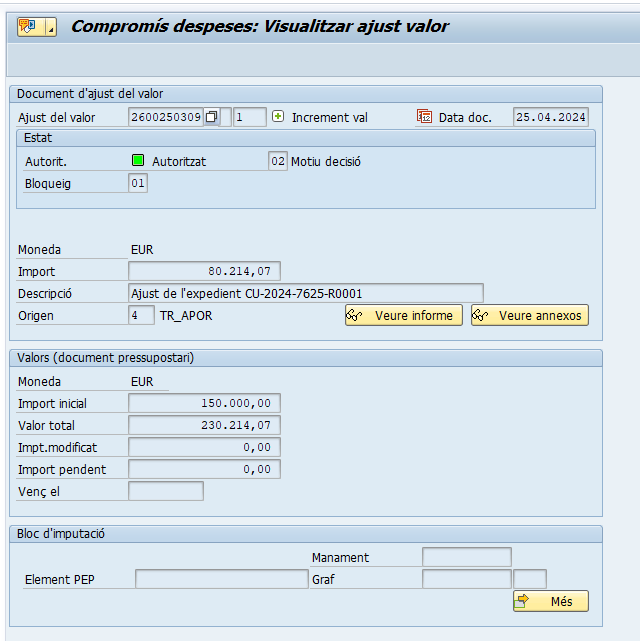Click the glasses icon on Veure annexos
The height and width of the screenshot is (641, 640).
point(480,316)
